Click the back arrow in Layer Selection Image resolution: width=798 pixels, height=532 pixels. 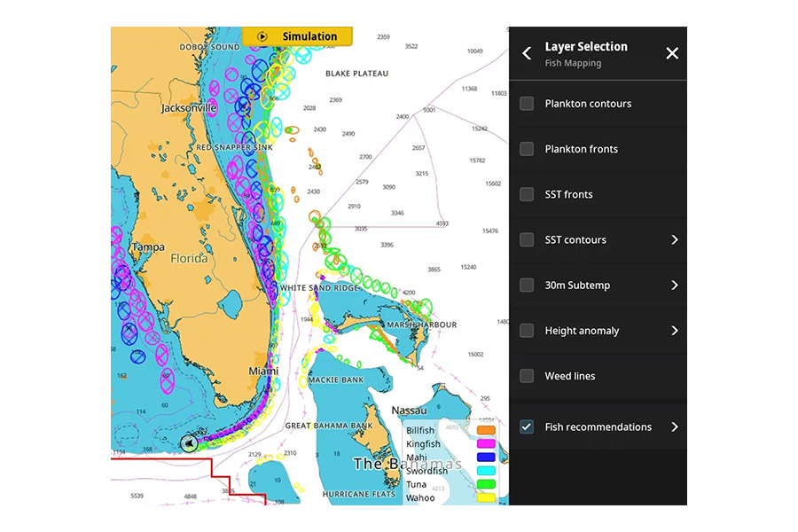point(527,53)
